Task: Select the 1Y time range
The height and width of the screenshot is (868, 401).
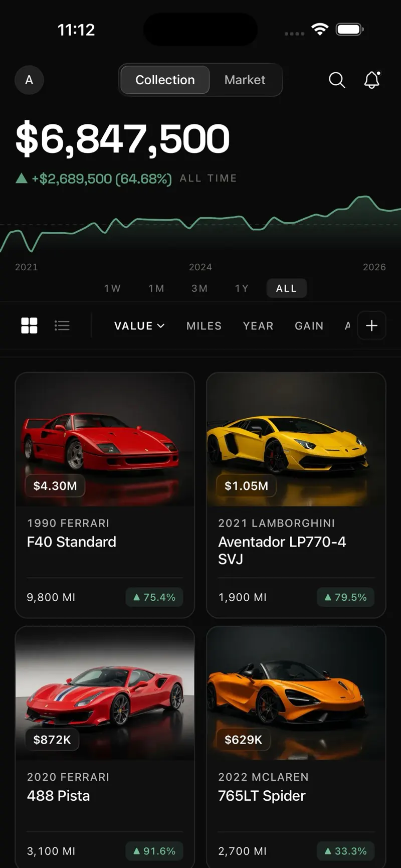Action: coord(242,288)
